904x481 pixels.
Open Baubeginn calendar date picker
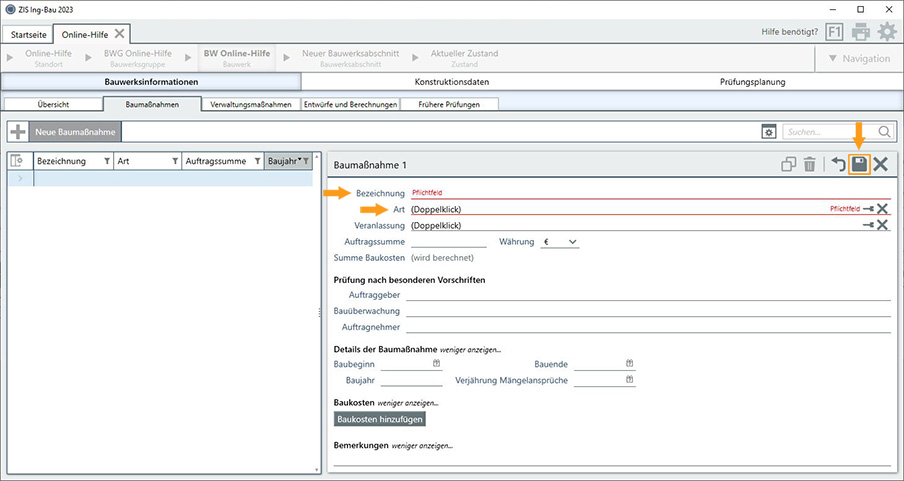coord(437,364)
